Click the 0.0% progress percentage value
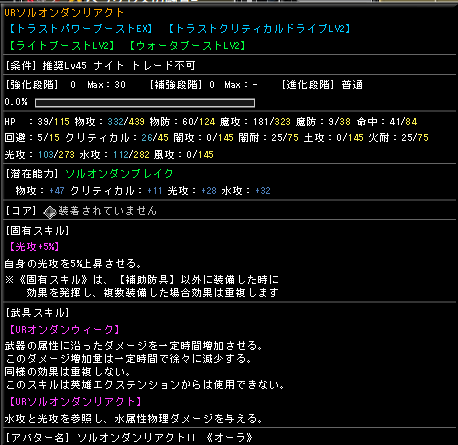Viewport: 458px width, 445px height. (16, 102)
